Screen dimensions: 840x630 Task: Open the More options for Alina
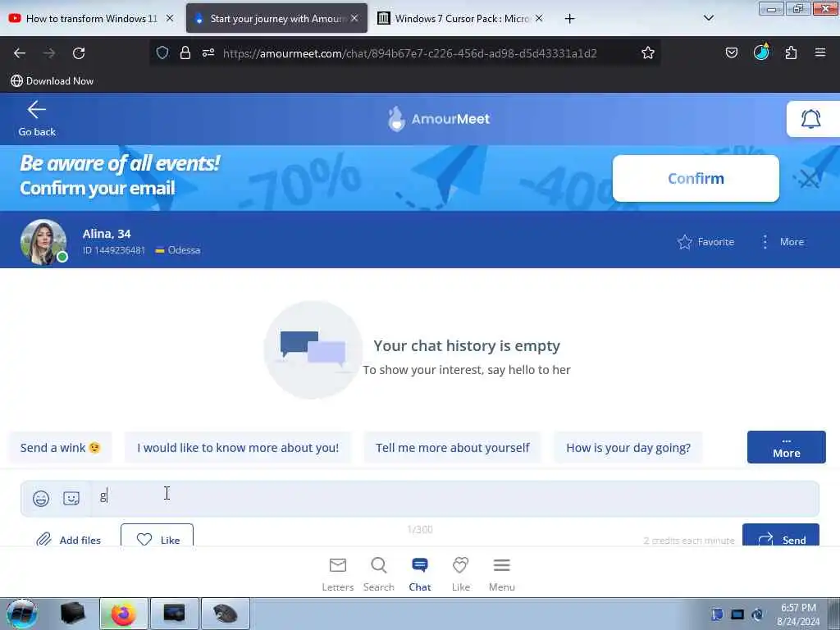click(783, 242)
